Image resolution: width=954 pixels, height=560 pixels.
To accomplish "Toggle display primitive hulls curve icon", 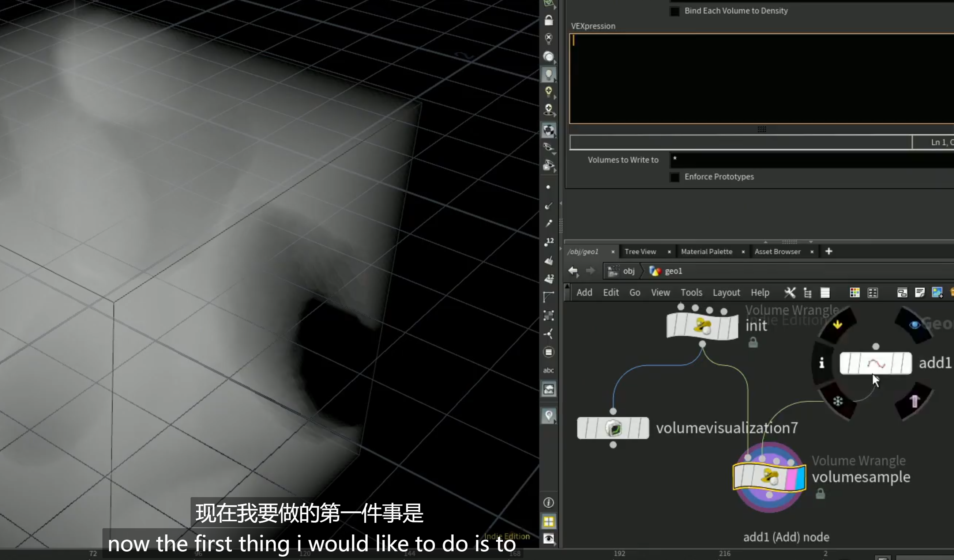I will click(x=549, y=297).
